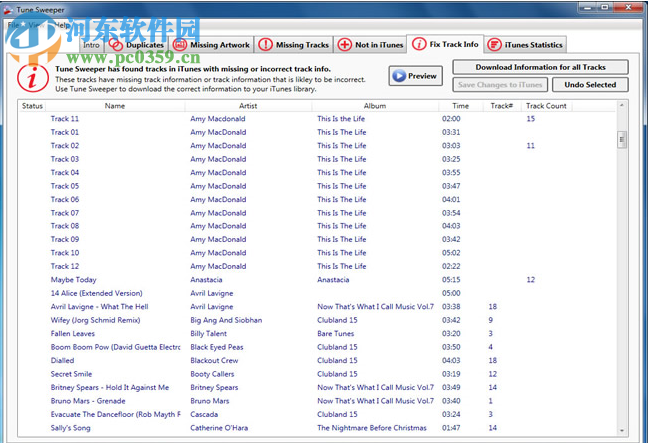Click the scrollbar down arrow

point(622,431)
